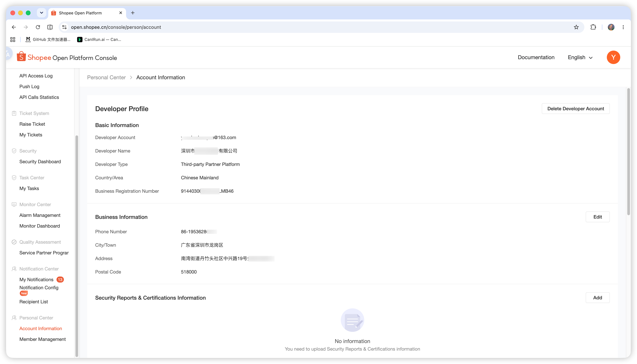Viewport: 637px width, 364px height.
Task: Reload the Shopee console page
Action: click(38, 27)
